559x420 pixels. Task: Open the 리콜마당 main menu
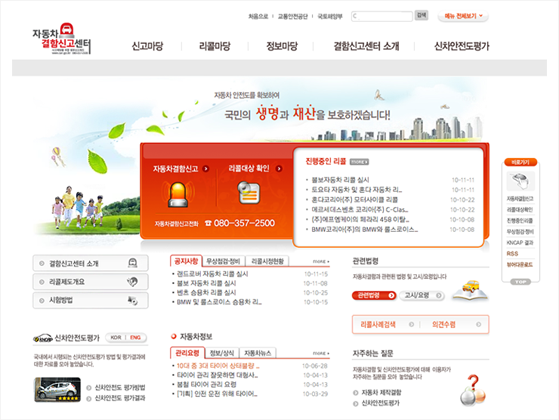click(x=215, y=46)
